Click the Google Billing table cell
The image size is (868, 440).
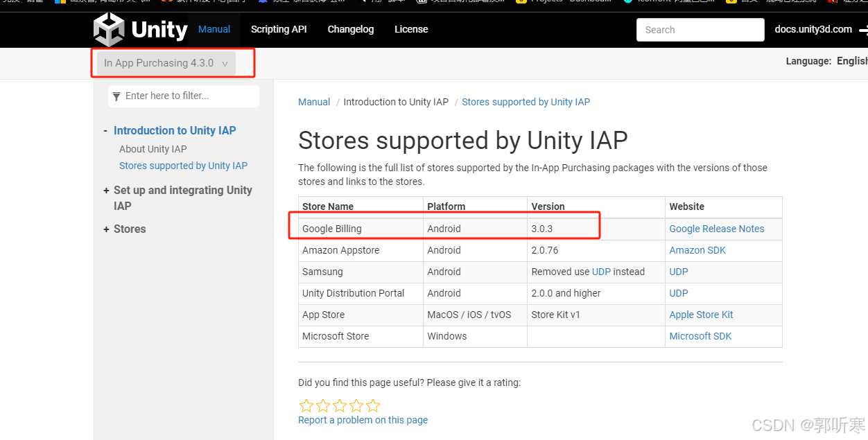[361, 229]
